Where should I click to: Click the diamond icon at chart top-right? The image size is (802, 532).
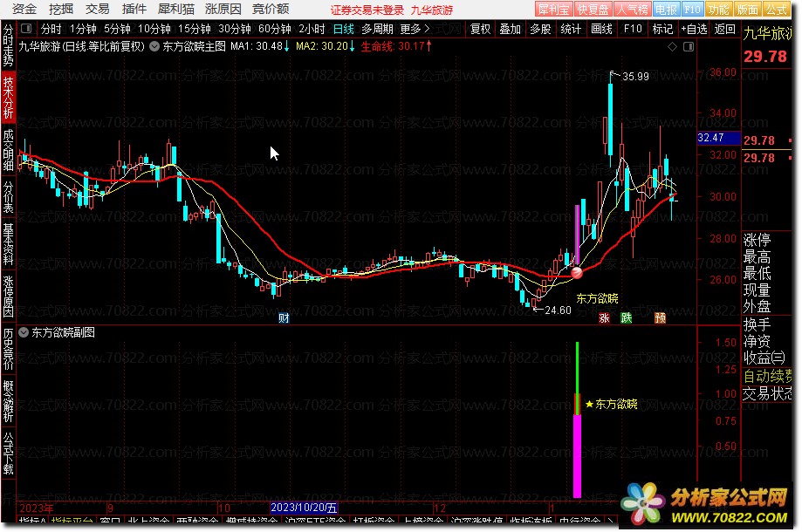pyautogui.click(x=673, y=46)
